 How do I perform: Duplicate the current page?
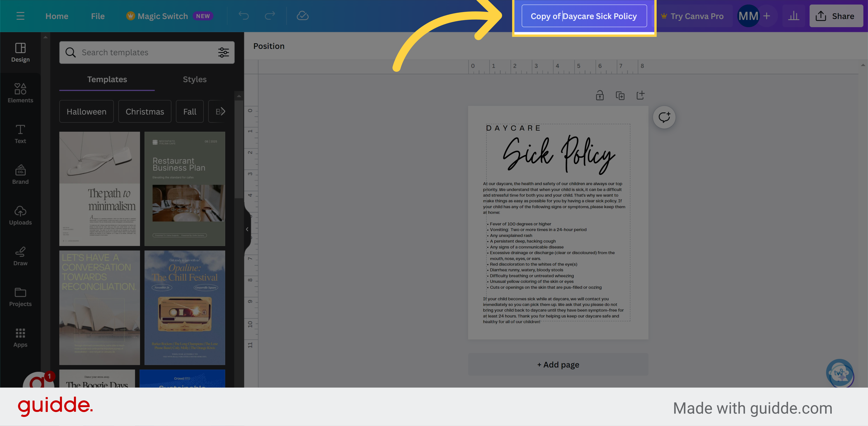[620, 95]
